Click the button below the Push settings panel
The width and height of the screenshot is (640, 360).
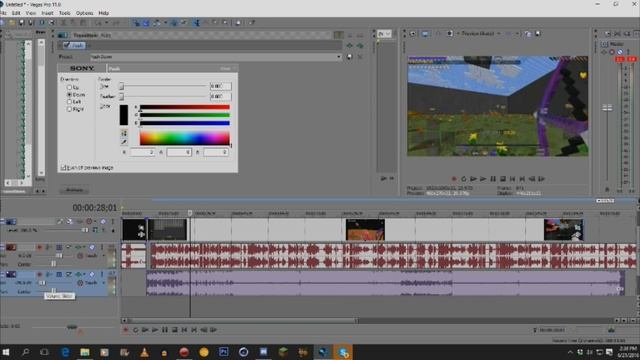tap(74, 190)
